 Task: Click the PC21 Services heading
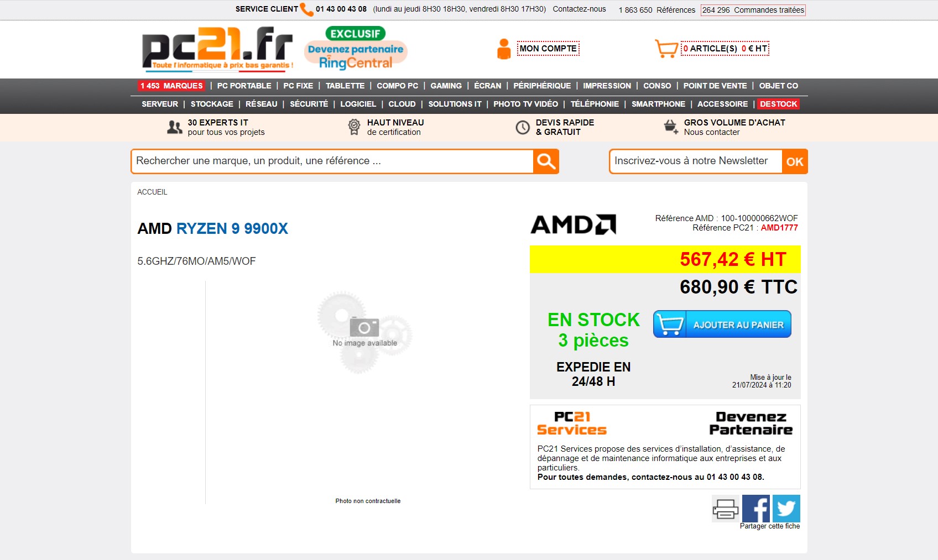coord(572,423)
